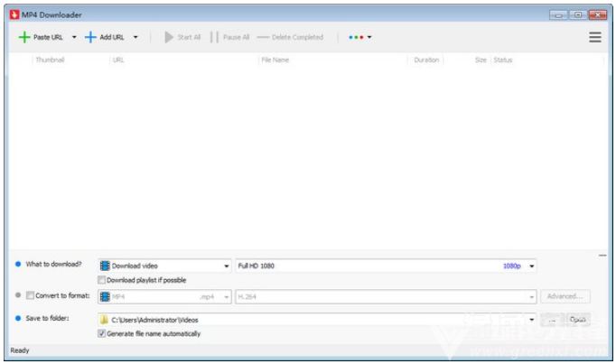The image size is (616, 364).
Task: Enable the Convert to format checkbox
Action: pyautogui.click(x=30, y=295)
